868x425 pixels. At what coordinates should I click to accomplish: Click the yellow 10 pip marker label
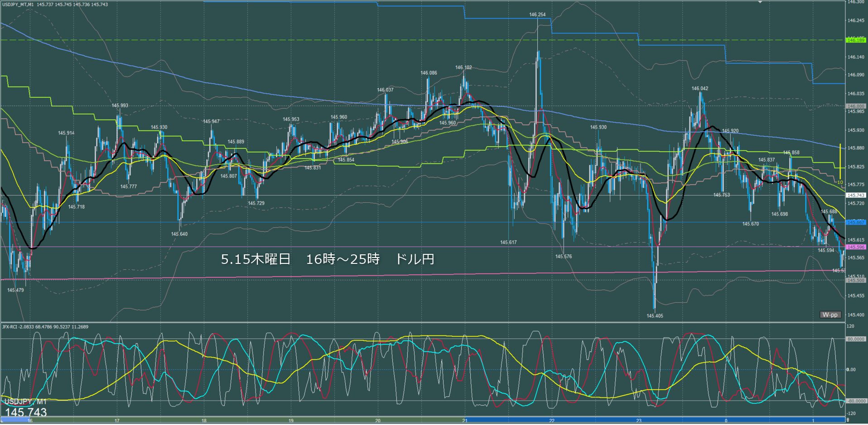840,182
